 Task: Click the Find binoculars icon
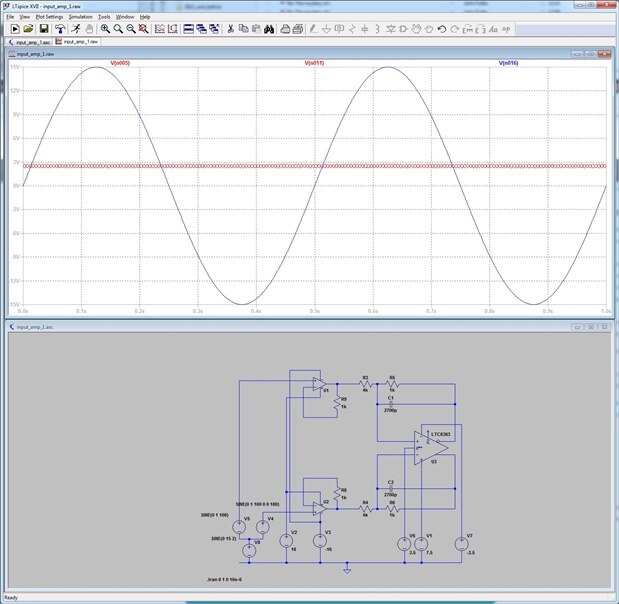(x=271, y=29)
